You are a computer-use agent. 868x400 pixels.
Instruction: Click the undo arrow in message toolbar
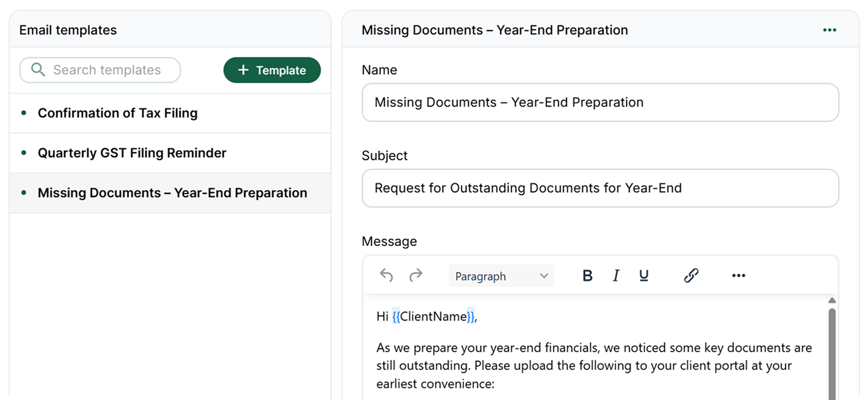pos(386,275)
